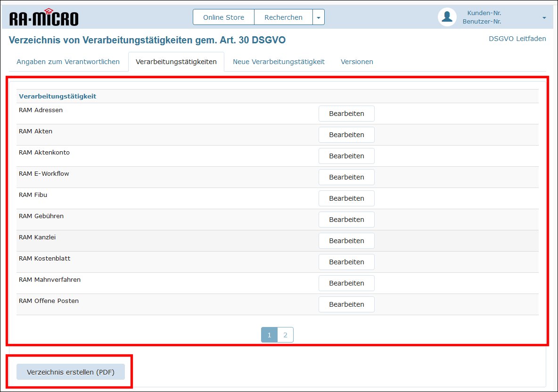
Task: Edit the RAM Offene Posten entry
Action: (x=346, y=304)
